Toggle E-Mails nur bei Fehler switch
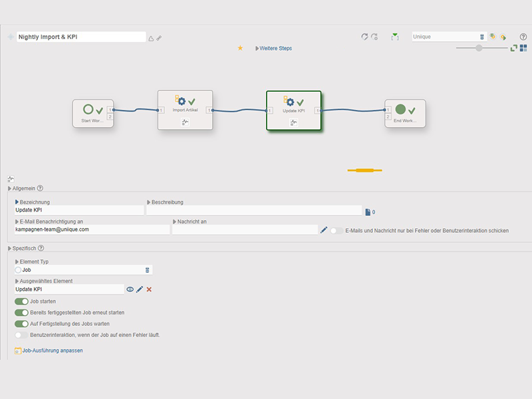 point(336,231)
